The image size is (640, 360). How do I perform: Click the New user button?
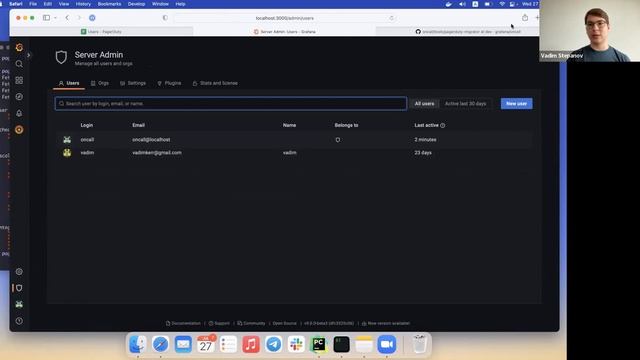pyautogui.click(x=516, y=104)
